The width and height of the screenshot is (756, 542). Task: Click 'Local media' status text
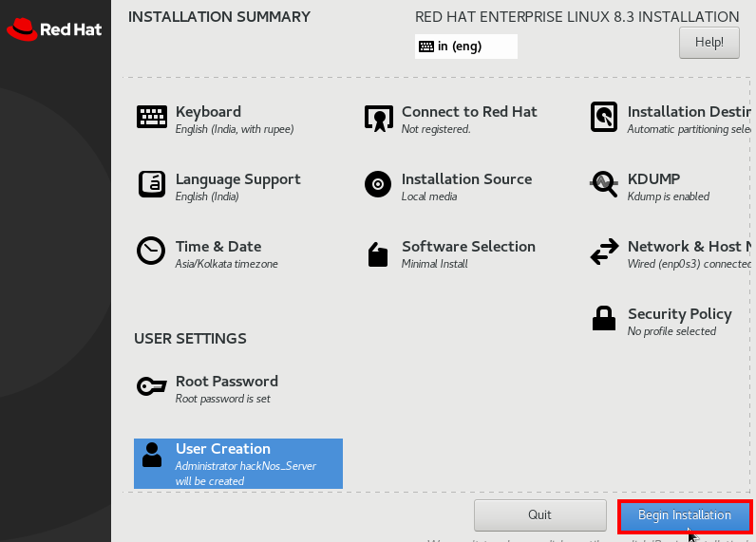[x=429, y=196]
